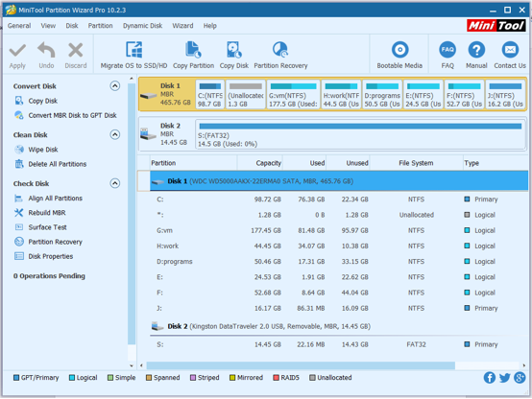This screenshot has height=399, width=532.
Task: Click the Apply checkmark icon
Action: pyautogui.click(x=17, y=51)
